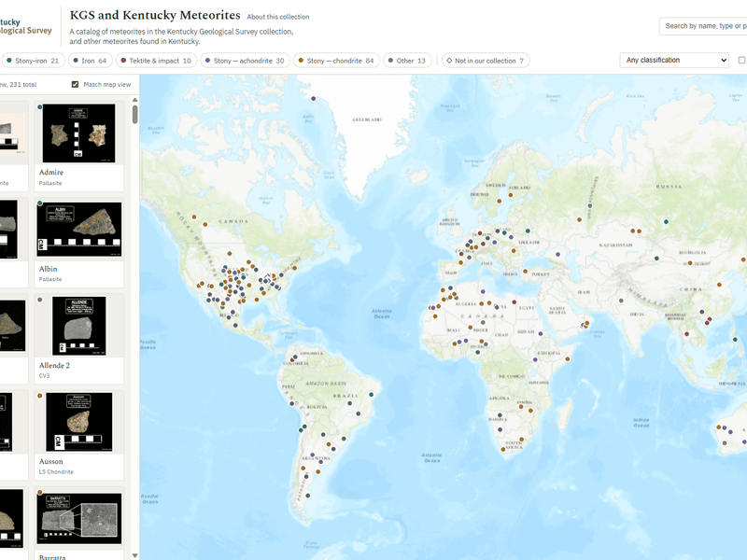747x560 pixels.
Task: Click the dark marker in central Brazil
Action: coord(349,403)
